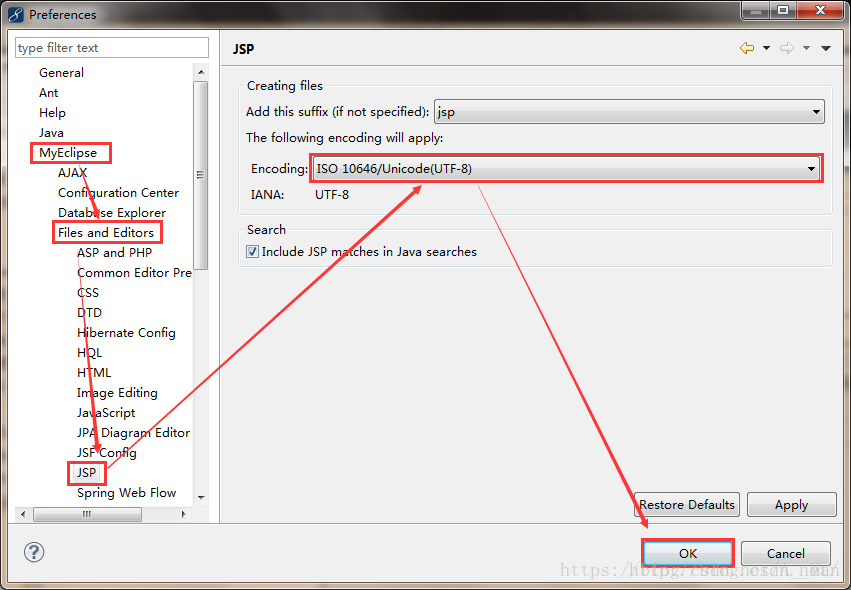This screenshot has width=851, height=590.
Task: Maximize the Preferences window
Action: point(783,10)
